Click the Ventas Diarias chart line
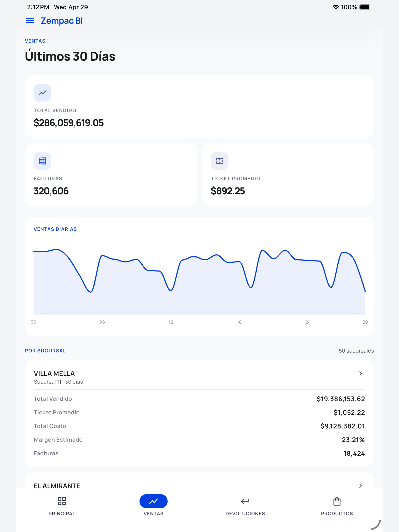 [x=199, y=270]
